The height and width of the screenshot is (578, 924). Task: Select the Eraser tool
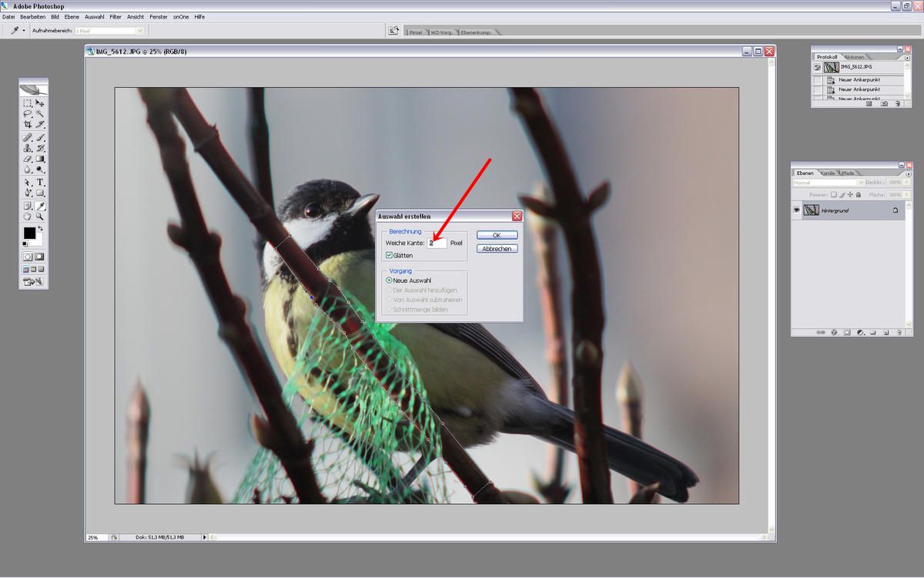(27, 159)
